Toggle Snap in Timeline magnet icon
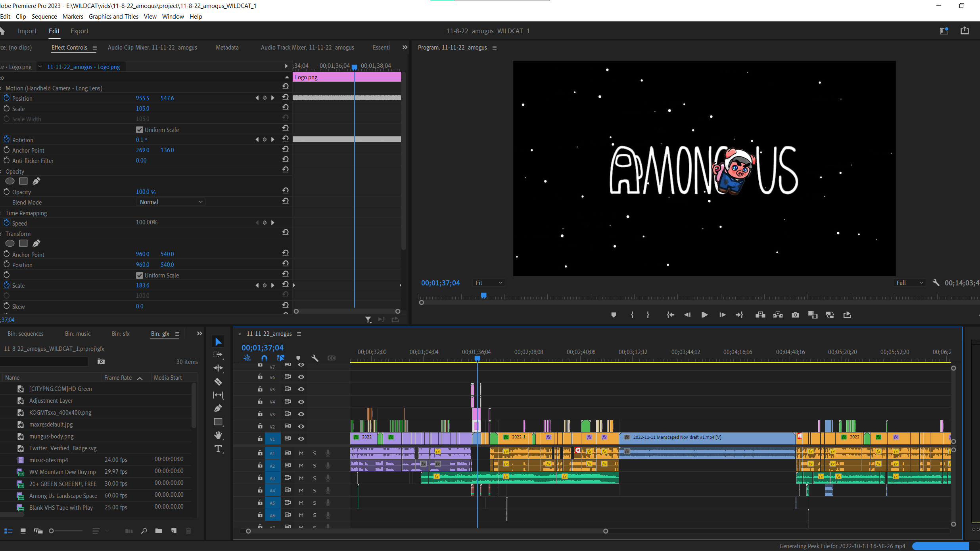This screenshot has width=980, height=551. click(264, 358)
